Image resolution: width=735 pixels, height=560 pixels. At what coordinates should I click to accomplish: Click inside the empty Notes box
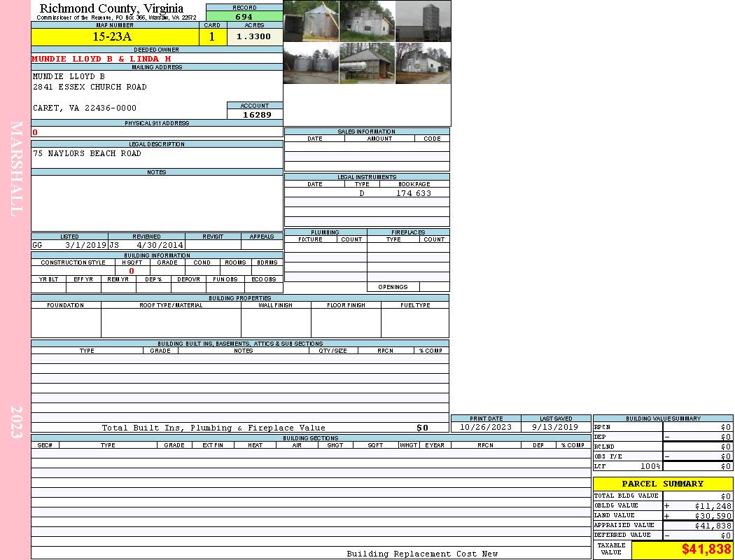[157, 203]
